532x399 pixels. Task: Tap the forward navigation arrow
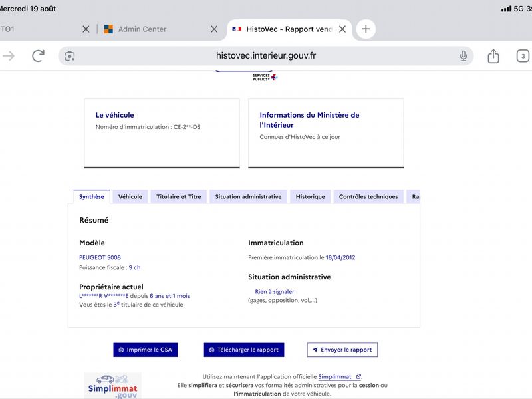point(9,56)
